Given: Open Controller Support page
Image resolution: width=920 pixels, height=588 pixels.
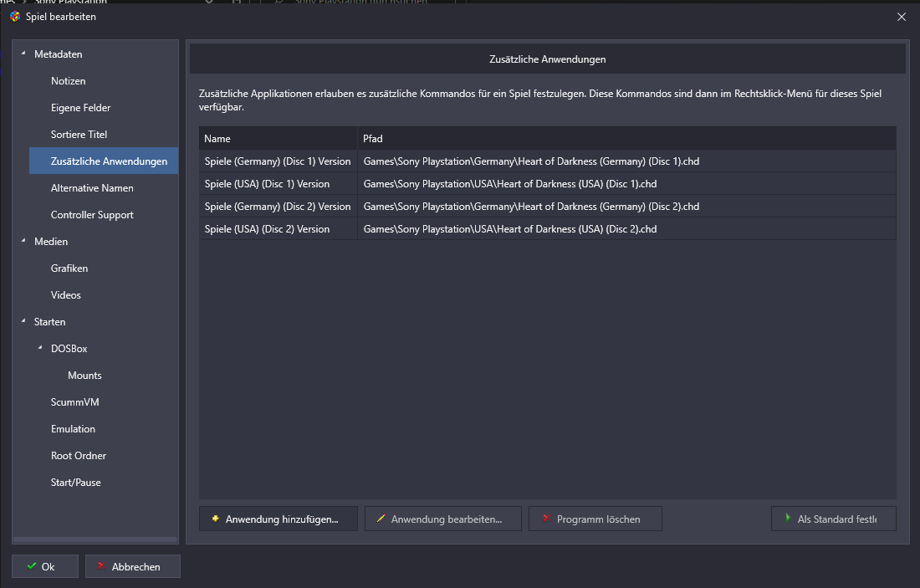Looking at the screenshot, I should pos(92,215).
